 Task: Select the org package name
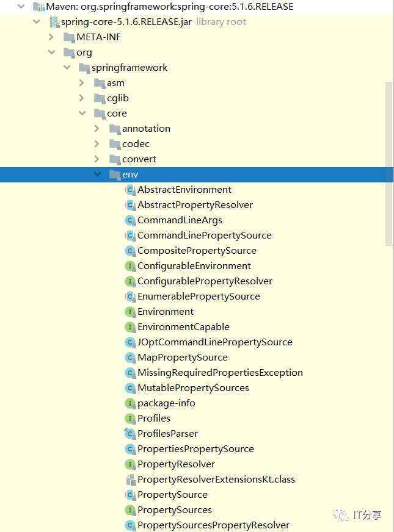(84, 52)
